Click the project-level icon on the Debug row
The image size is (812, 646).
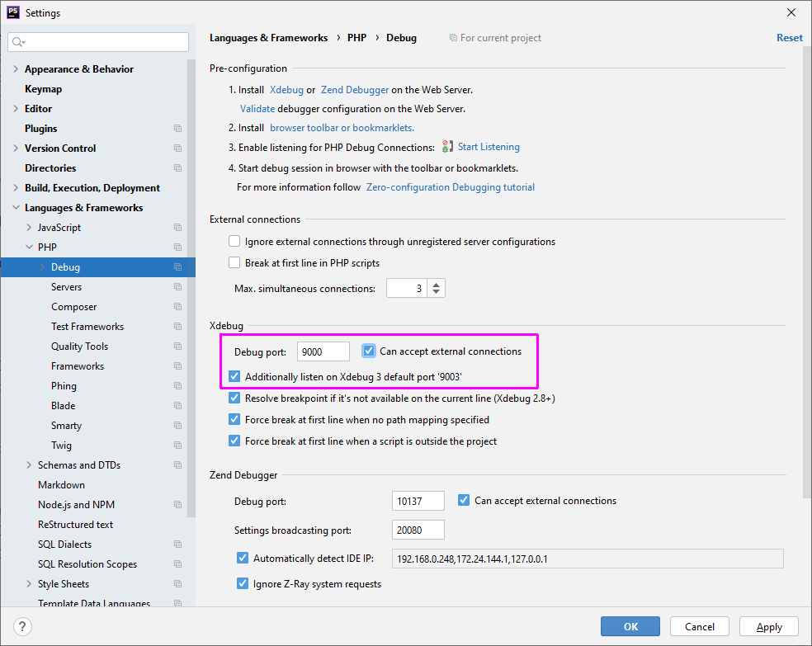177,267
